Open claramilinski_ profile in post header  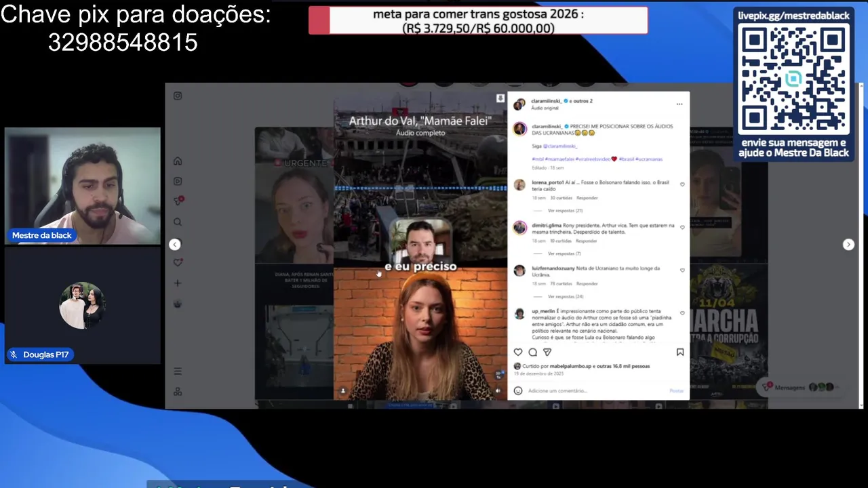[546, 101]
